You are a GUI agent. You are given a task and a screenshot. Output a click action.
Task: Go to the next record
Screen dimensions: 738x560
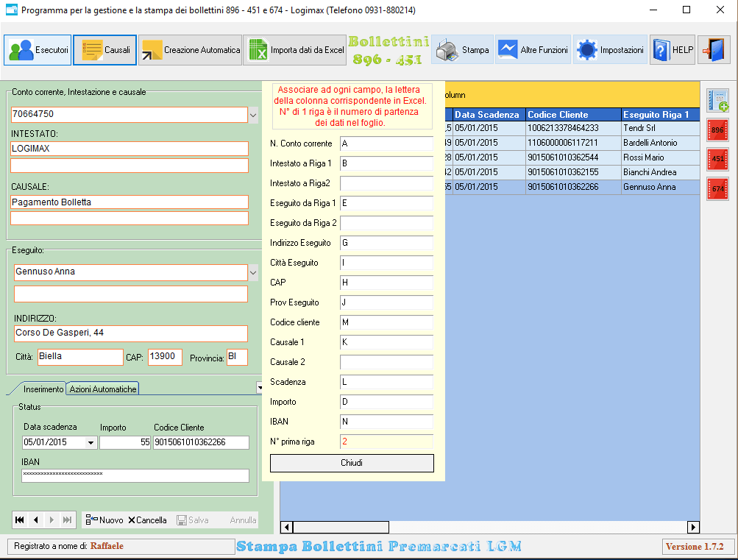tap(52, 520)
